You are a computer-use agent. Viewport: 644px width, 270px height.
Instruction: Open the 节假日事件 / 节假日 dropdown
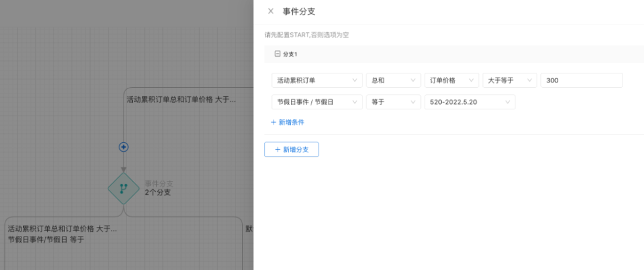[x=317, y=102]
